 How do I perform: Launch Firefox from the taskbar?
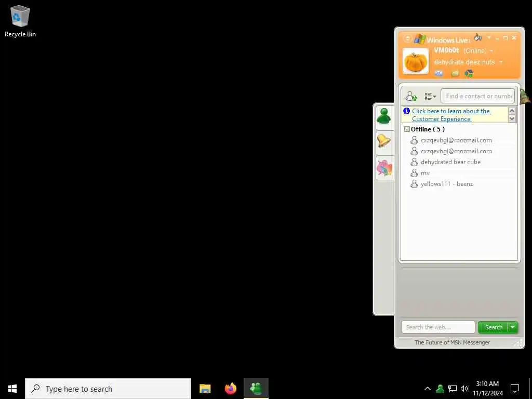click(230, 389)
